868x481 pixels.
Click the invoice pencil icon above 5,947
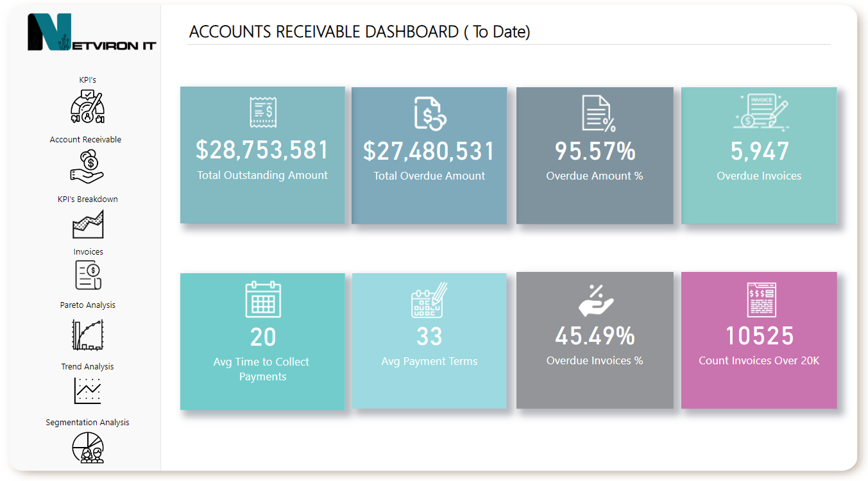759,114
